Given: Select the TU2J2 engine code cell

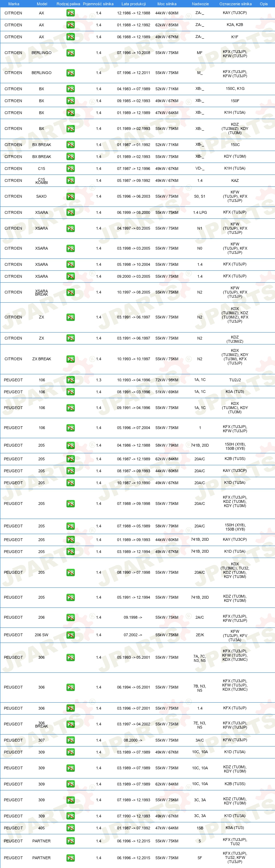Looking at the screenshot, I should (x=235, y=380).
